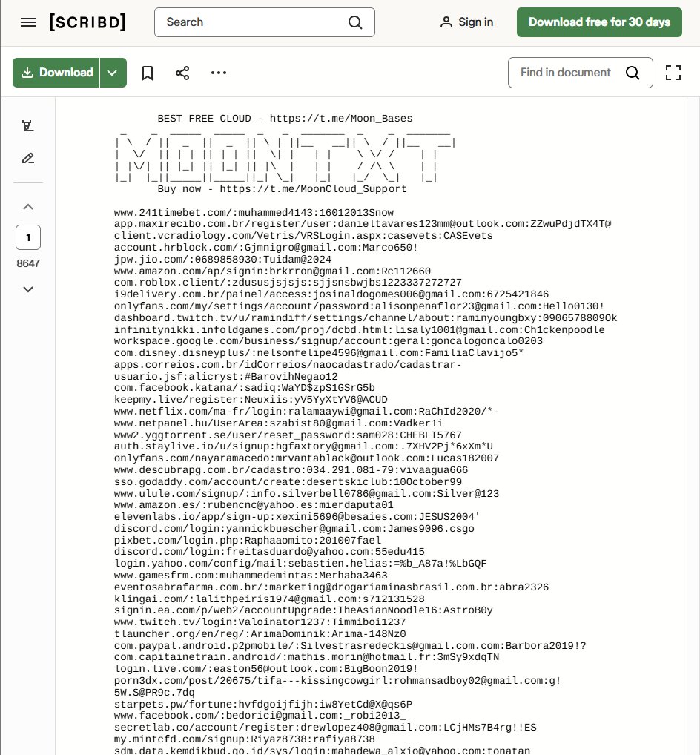Go to next page with down chevron
700x755 pixels.
point(28,289)
